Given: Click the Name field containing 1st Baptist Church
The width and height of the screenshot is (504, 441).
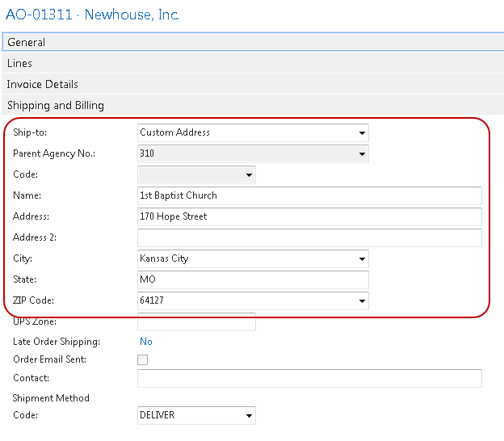Looking at the screenshot, I should (x=309, y=195).
